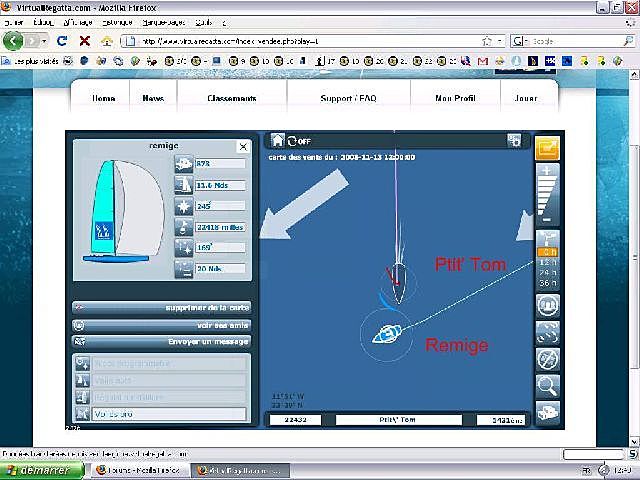
Task: Close the remige boat info panel
Action: [243, 147]
